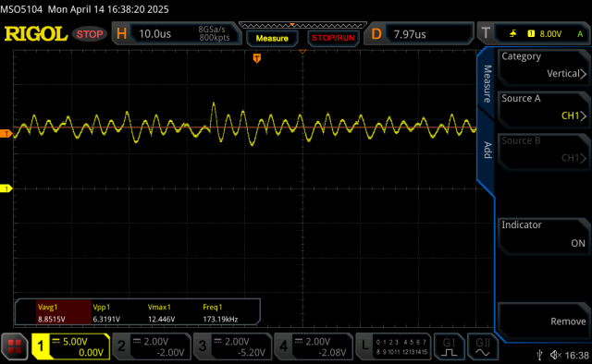This screenshot has height=364, width=592.
Task: Select the GII sine generator icon
Action: [483, 346]
